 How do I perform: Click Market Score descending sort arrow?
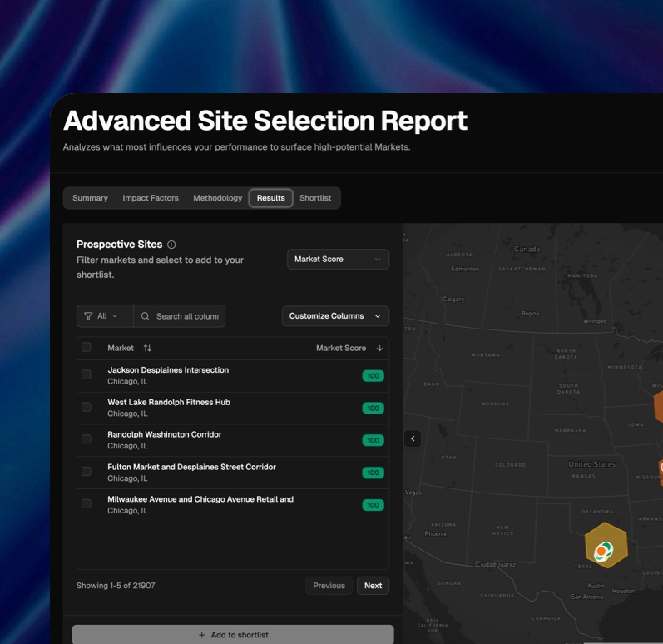(380, 349)
